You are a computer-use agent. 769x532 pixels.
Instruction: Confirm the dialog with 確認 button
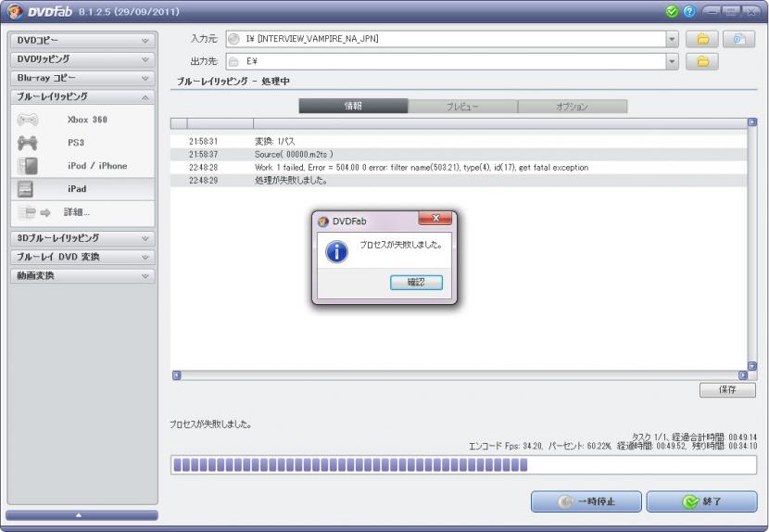416,282
